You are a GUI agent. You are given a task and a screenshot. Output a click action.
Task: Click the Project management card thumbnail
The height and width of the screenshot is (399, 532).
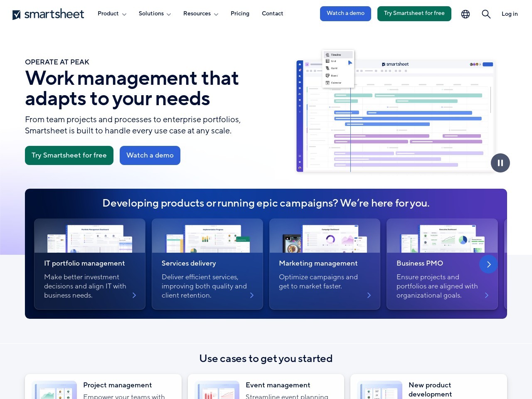point(54,390)
